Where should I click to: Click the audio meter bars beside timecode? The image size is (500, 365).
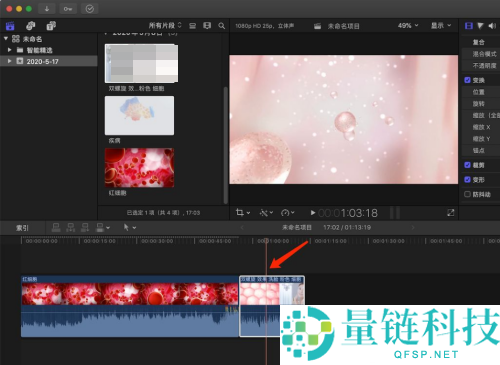click(x=395, y=213)
